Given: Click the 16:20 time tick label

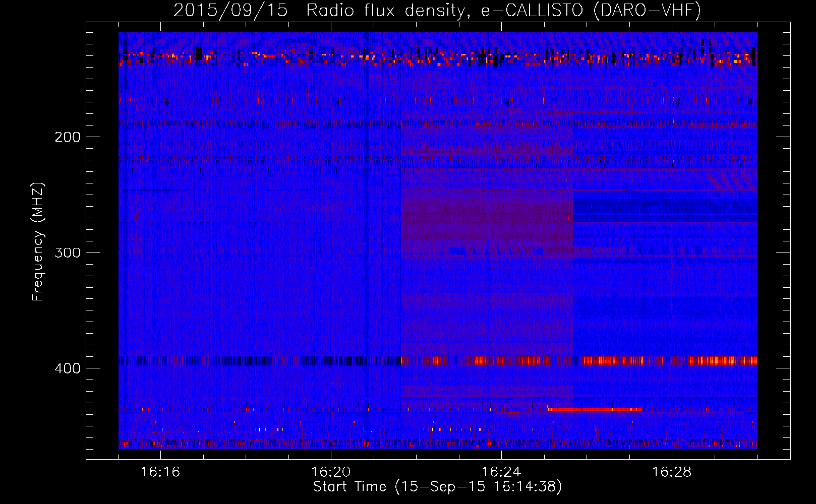Looking at the screenshot, I should click(331, 472).
